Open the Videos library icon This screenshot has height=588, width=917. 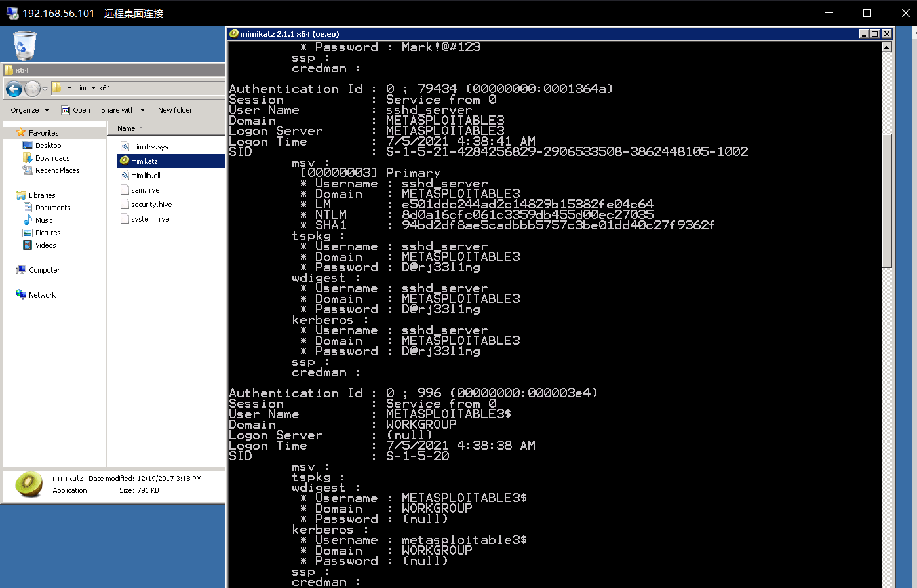(x=28, y=245)
